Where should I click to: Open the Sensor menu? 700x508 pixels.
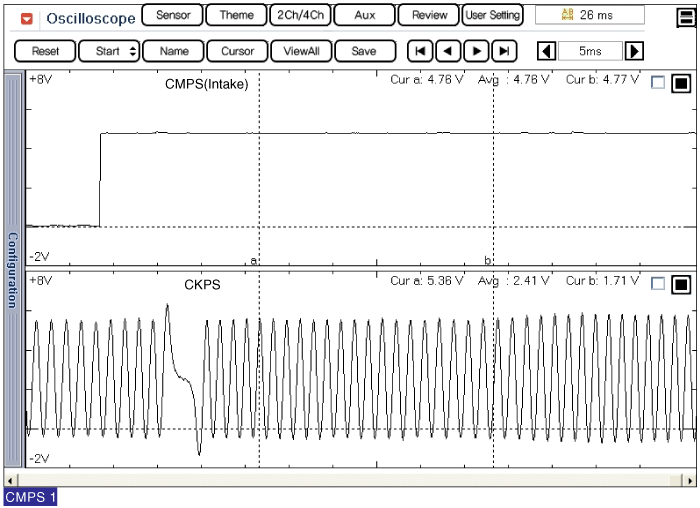(x=173, y=16)
